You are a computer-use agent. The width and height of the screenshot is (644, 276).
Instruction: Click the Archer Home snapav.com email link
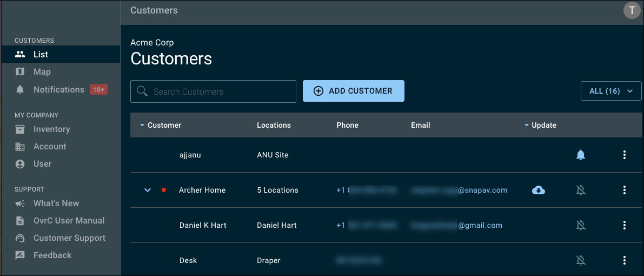[x=459, y=190]
